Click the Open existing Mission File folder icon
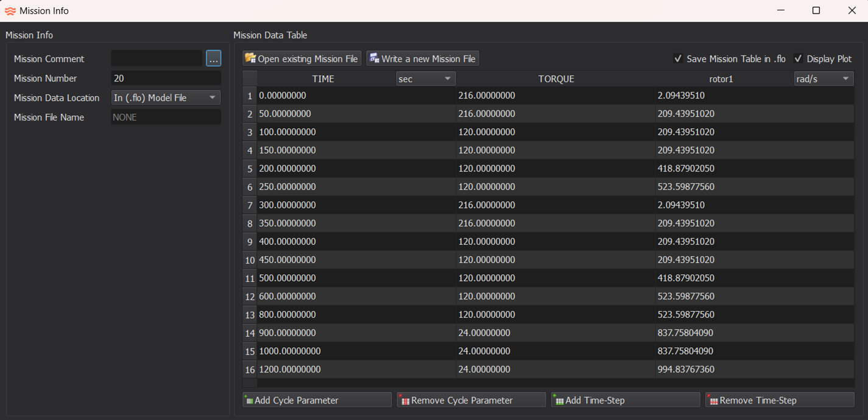 250,58
